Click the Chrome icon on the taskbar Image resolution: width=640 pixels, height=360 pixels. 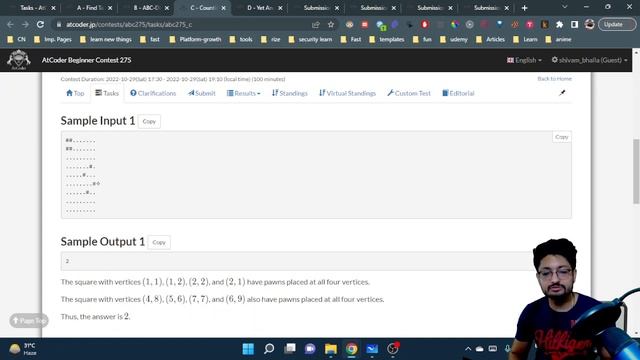(351, 349)
